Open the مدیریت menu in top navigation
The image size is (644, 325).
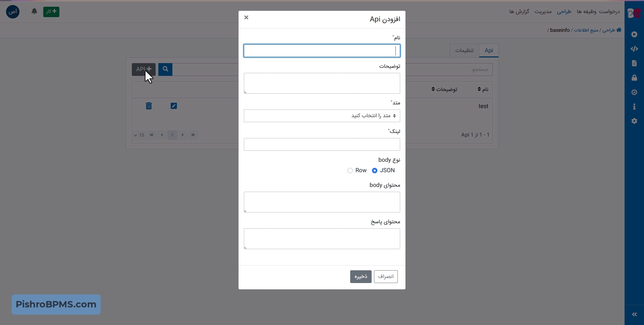(543, 12)
